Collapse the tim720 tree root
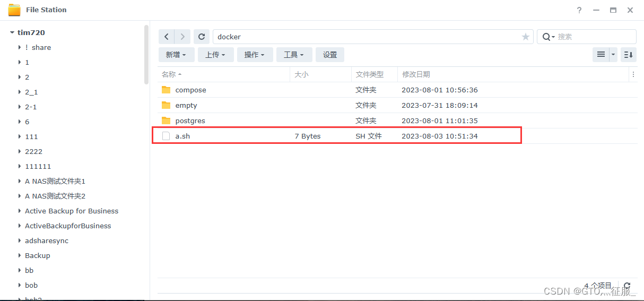644x301 pixels. [x=12, y=32]
